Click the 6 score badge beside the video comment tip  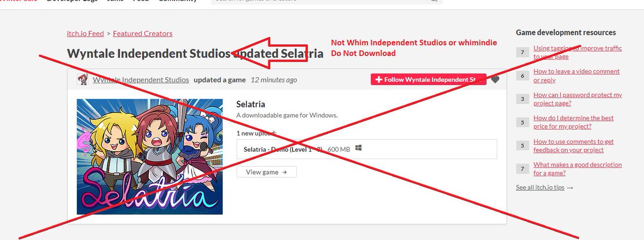pyautogui.click(x=522, y=76)
